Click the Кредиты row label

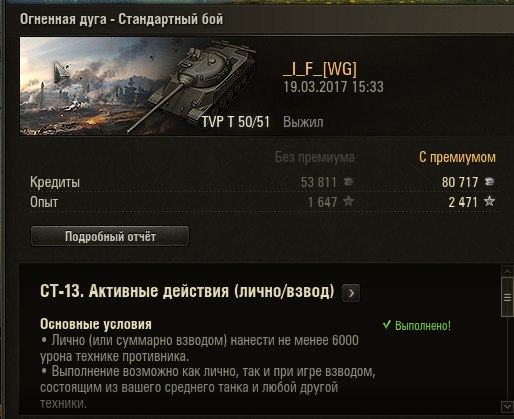pos(55,182)
